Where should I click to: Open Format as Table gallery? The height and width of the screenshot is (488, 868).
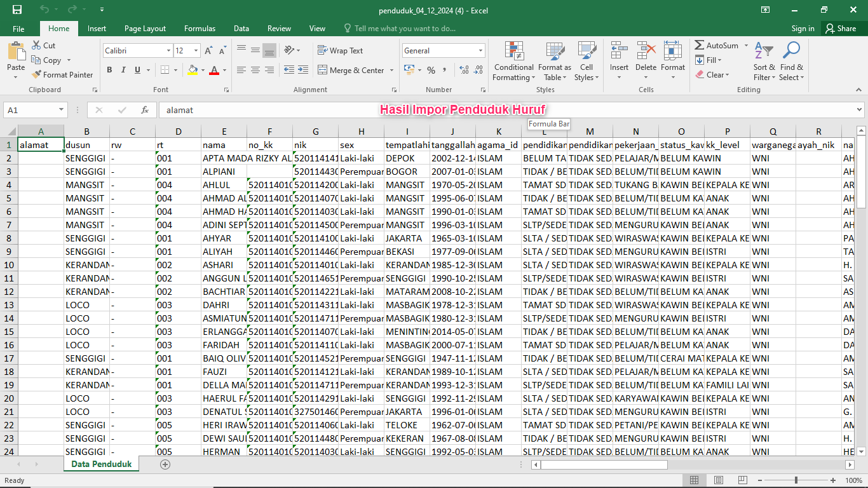coord(554,62)
